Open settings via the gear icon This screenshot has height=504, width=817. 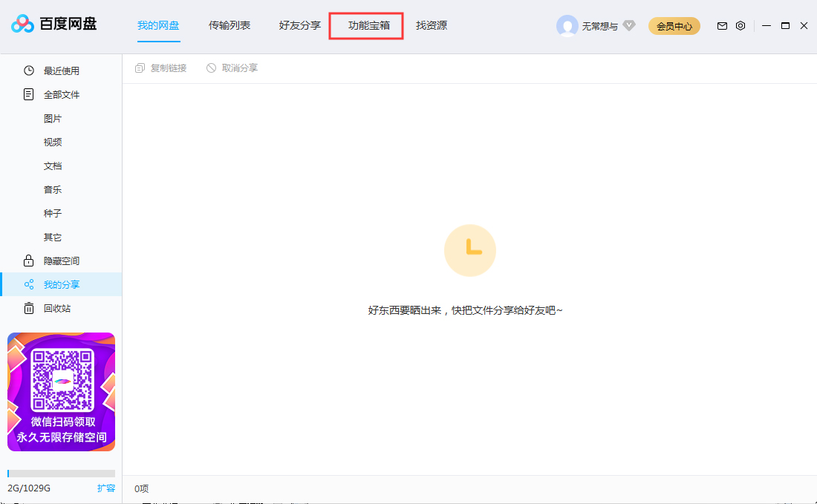click(x=740, y=25)
